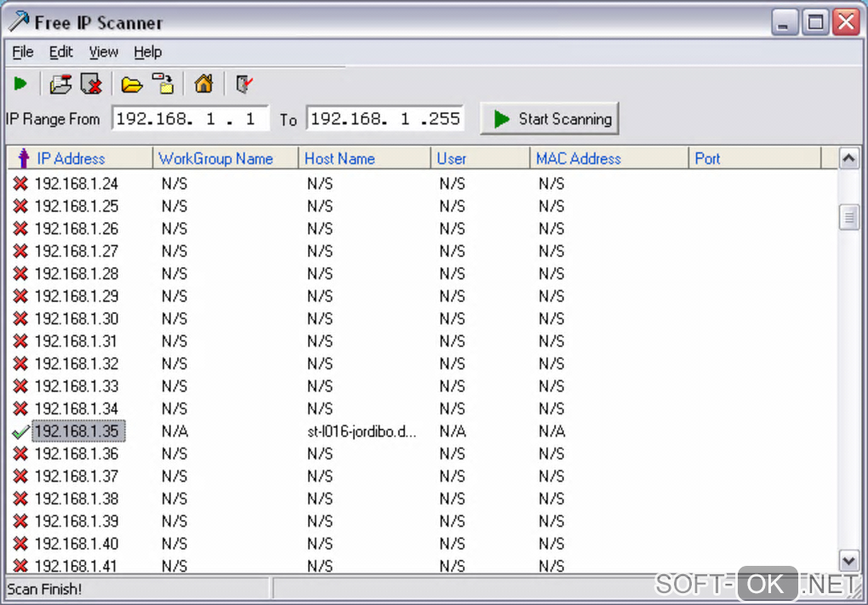
Task: Sort by the WorkGroup Name column header
Action: pos(226,158)
